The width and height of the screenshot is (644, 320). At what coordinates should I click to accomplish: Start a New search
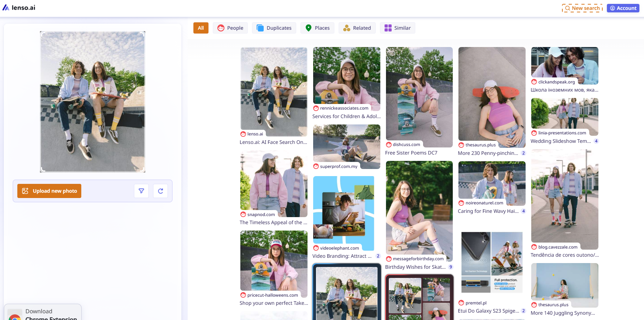(582, 8)
